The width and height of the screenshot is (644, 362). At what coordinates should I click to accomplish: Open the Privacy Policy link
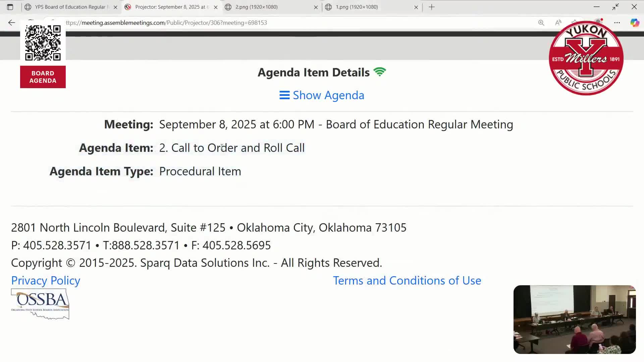tap(46, 281)
